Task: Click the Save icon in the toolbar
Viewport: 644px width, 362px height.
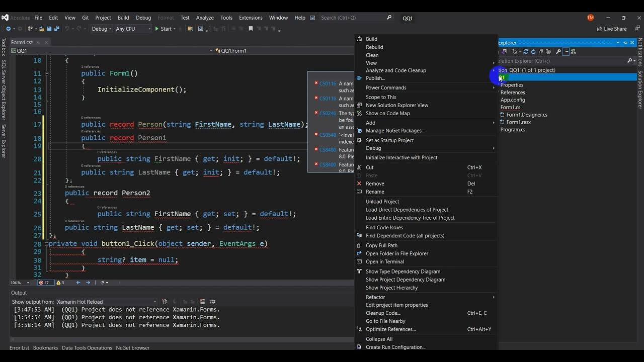Action: [49, 29]
